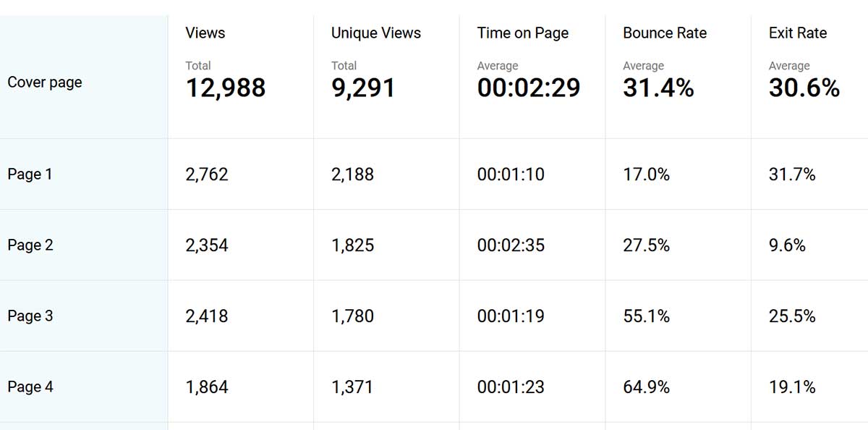Click the Page 2 row label
The width and height of the screenshot is (868, 430).
pyautogui.click(x=30, y=245)
